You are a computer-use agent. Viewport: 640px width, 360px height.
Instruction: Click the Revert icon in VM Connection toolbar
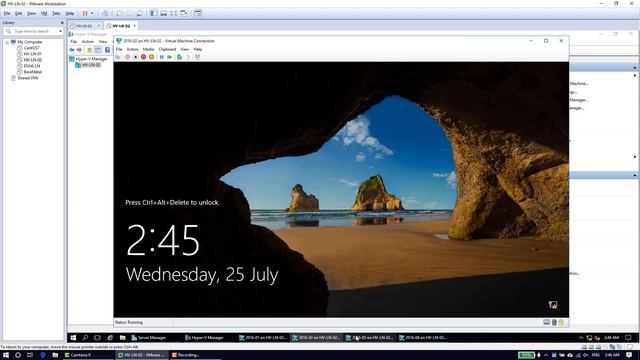click(x=188, y=57)
